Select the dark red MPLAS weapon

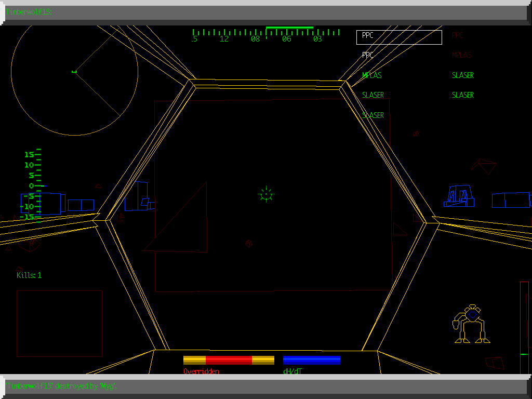(462, 55)
